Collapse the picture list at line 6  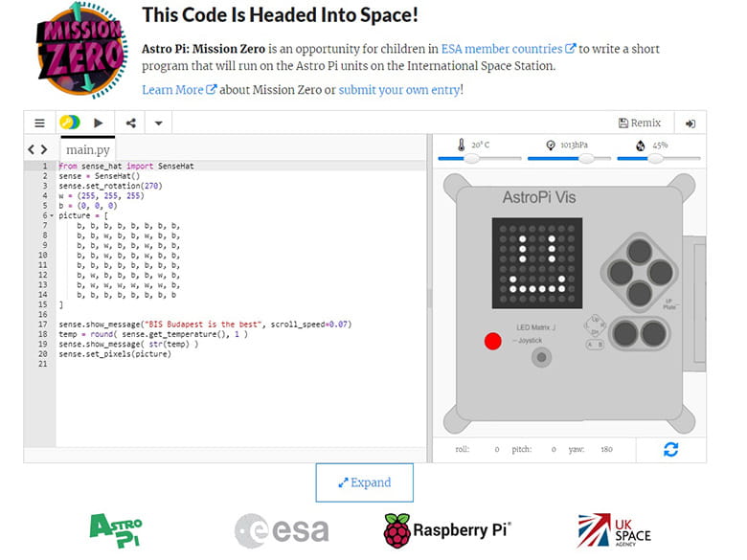pos(52,215)
